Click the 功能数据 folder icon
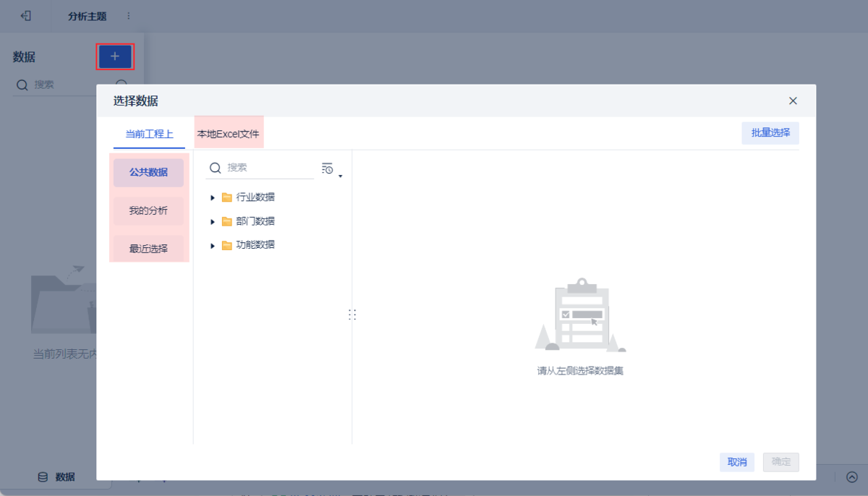 coord(227,245)
